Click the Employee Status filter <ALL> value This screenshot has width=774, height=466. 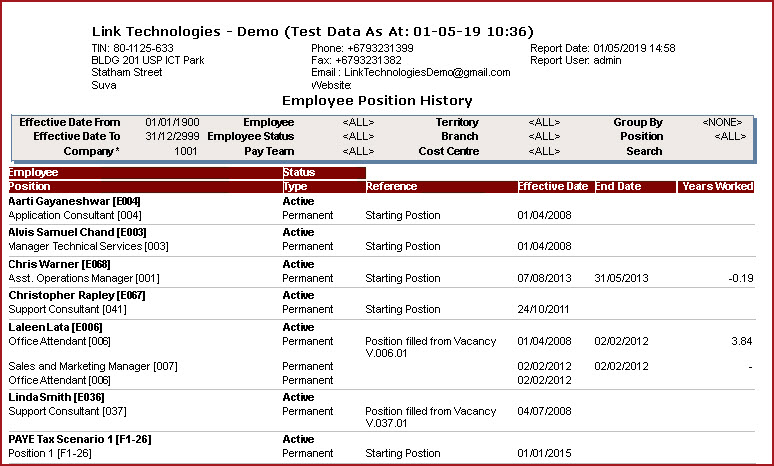pos(358,136)
